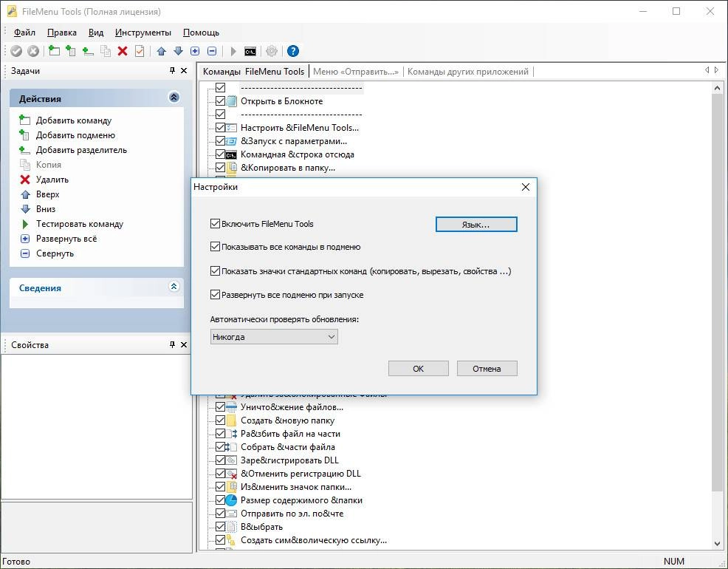Select the Настроить &FileMenu Tools... row
Screen dimensions: 728x569
(x=300, y=128)
